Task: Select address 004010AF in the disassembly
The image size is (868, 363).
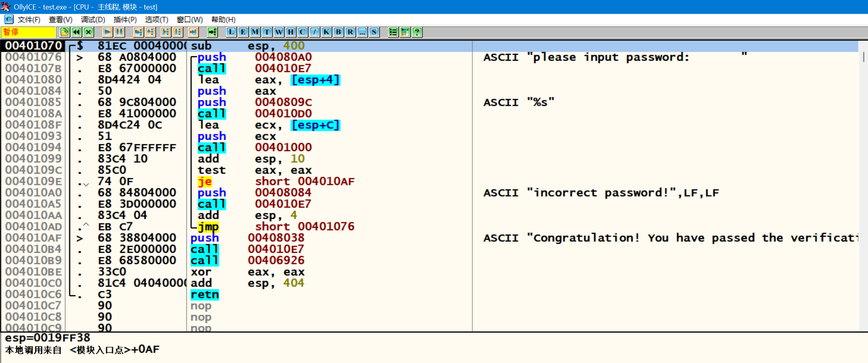Action: (33, 238)
